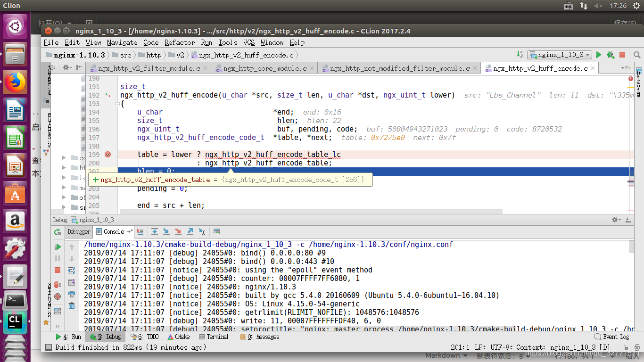Select the Console tab
This screenshot has height=362, width=644.
(114, 231)
